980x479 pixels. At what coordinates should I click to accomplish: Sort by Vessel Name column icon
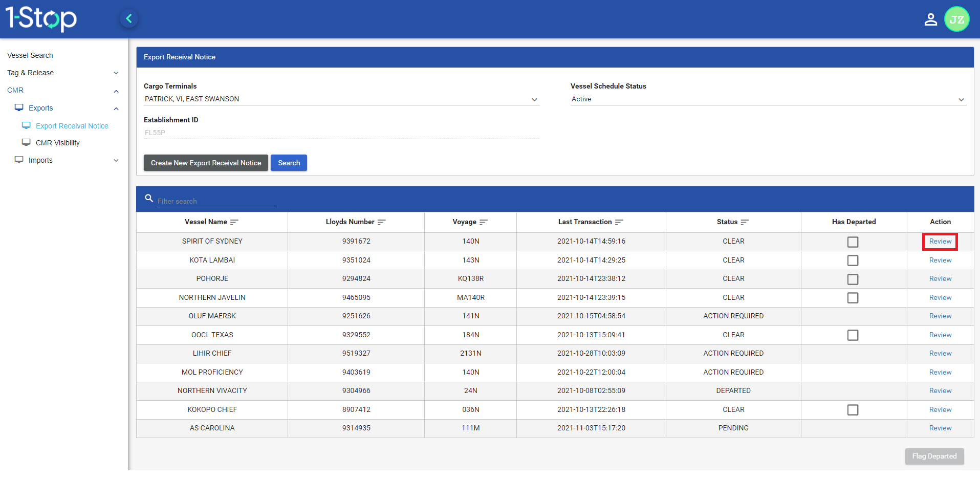[x=234, y=222]
